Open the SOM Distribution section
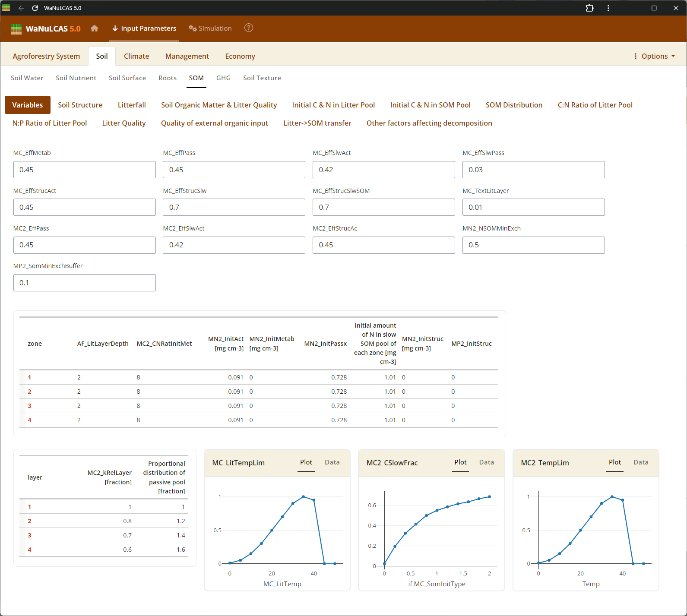This screenshot has height=616, width=687. pos(514,105)
